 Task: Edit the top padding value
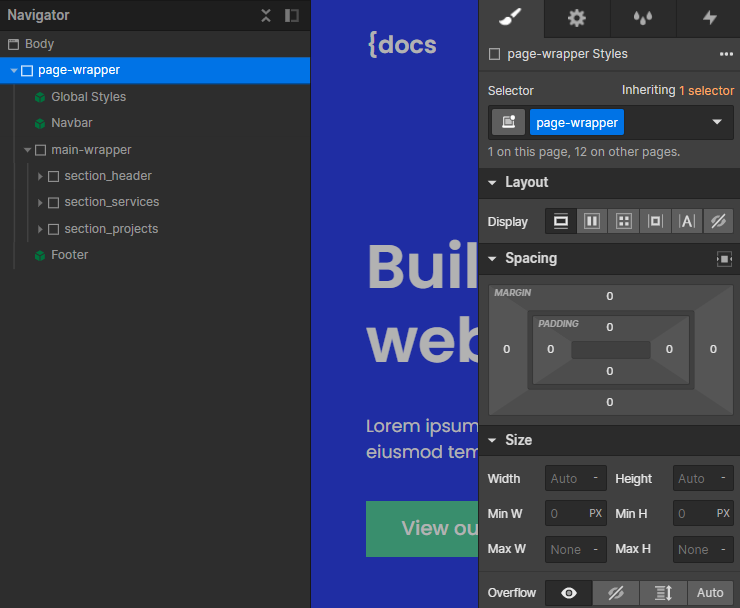pyautogui.click(x=609, y=327)
